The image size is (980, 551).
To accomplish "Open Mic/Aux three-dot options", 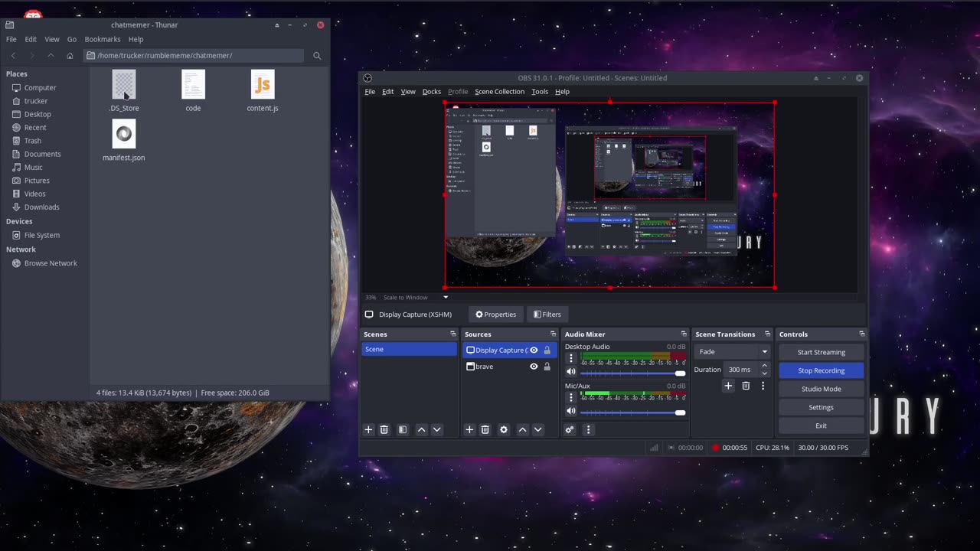I will click(x=570, y=397).
